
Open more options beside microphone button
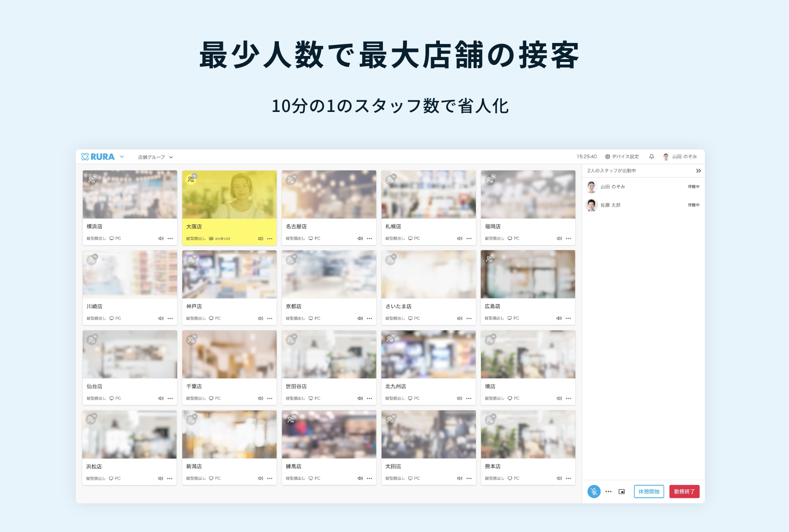point(609,492)
